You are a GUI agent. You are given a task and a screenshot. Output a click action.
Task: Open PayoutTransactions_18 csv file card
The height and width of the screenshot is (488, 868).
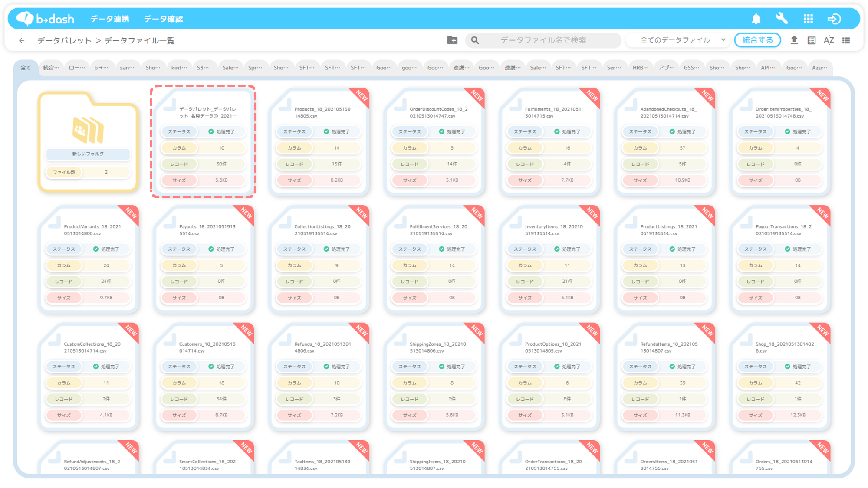pos(780,259)
